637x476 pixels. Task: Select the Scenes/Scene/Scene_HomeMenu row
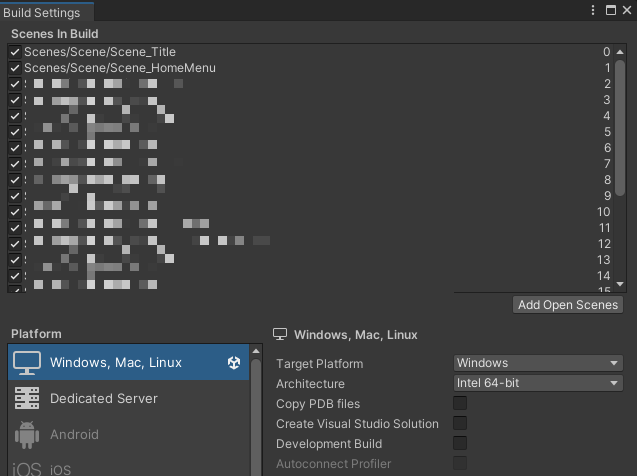[310, 68]
